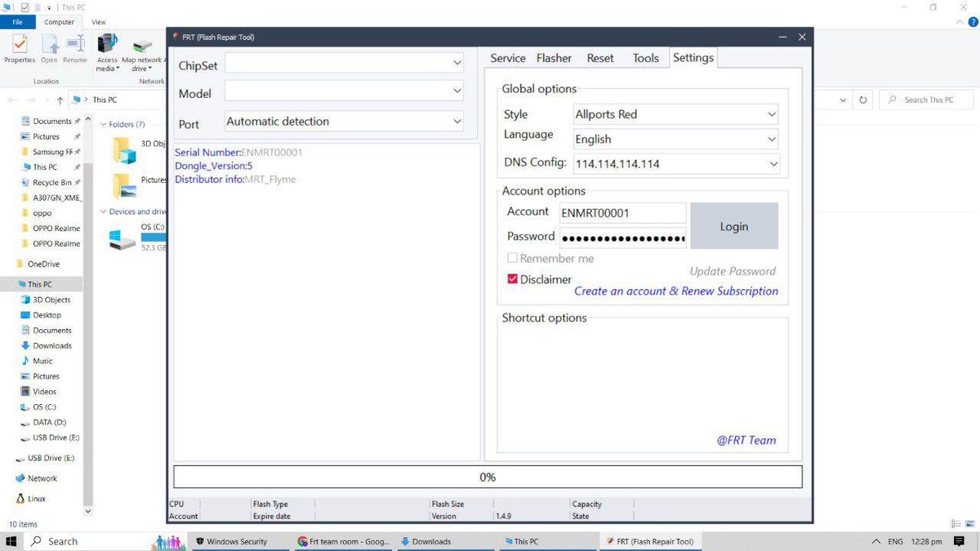Select DATA (D:) drive in sidebar
This screenshot has width=980, height=551.
tap(49, 422)
